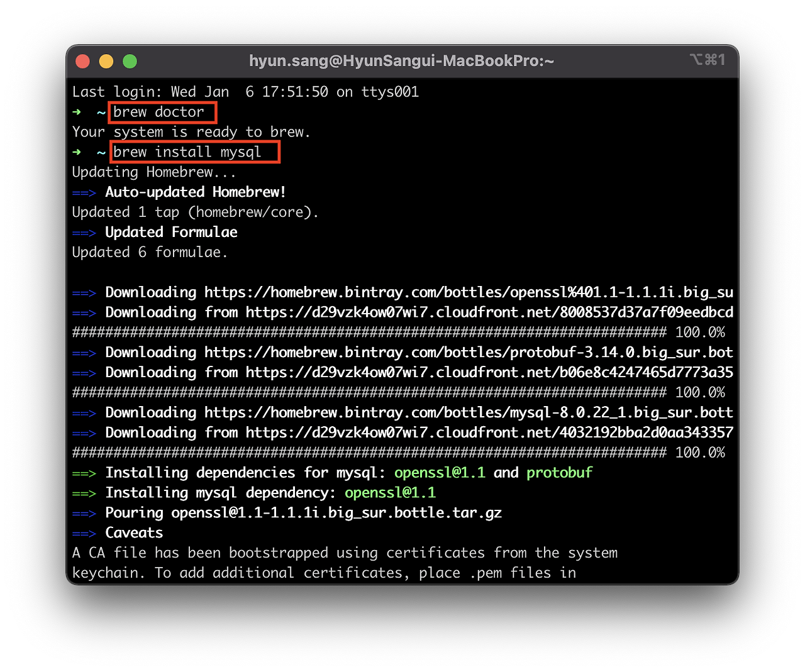Screen dimensions: 805x672
Task: Click the green fullscreen window button
Action: (x=130, y=61)
